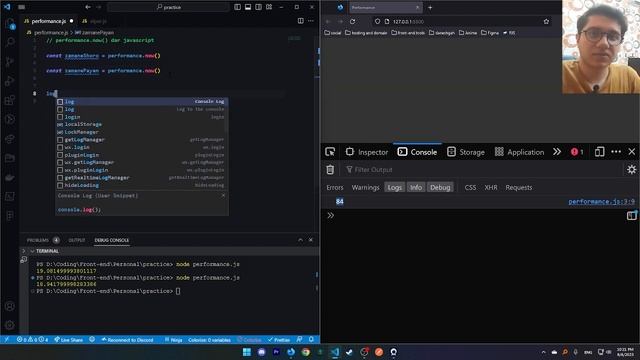The height and width of the screenshot is (360, 640).
Task: Go back with the VS Code navigation arrow
Action: 88,7
